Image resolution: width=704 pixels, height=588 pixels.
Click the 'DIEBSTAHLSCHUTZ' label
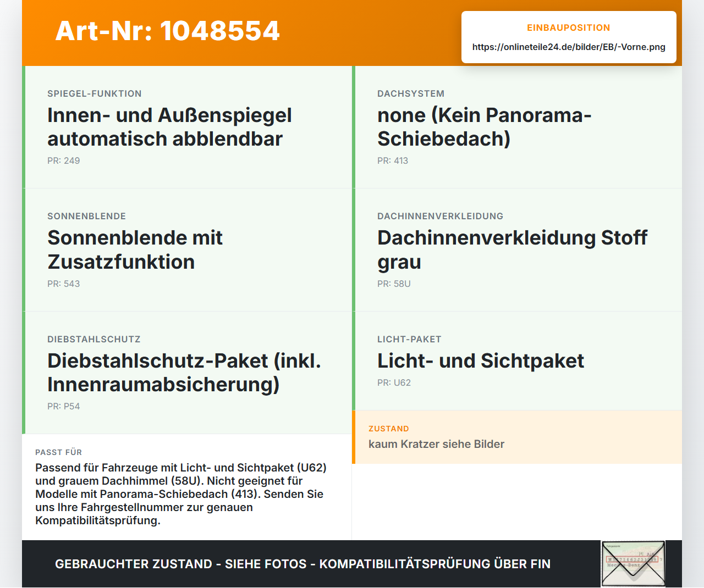pos(94,339)
